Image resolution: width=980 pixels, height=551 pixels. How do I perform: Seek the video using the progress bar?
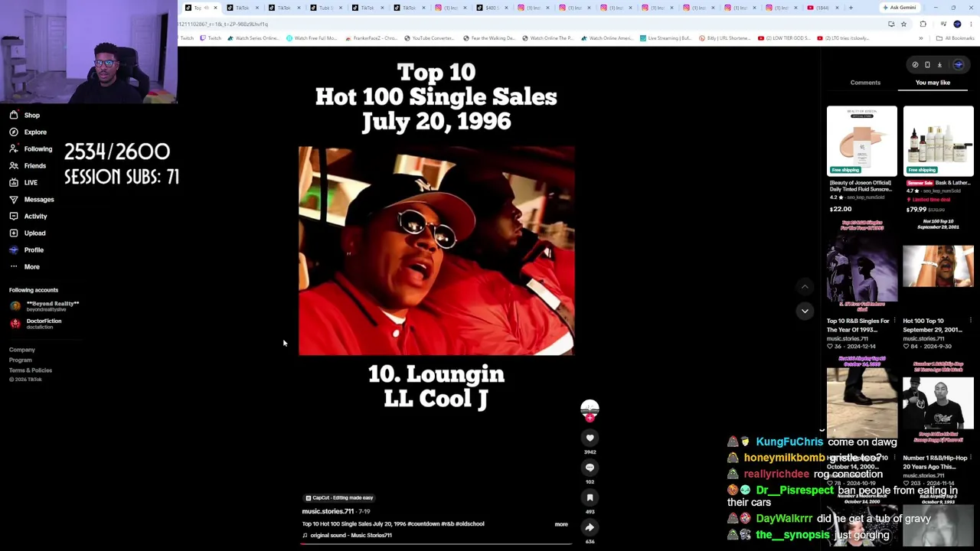(x=436, y=543)
